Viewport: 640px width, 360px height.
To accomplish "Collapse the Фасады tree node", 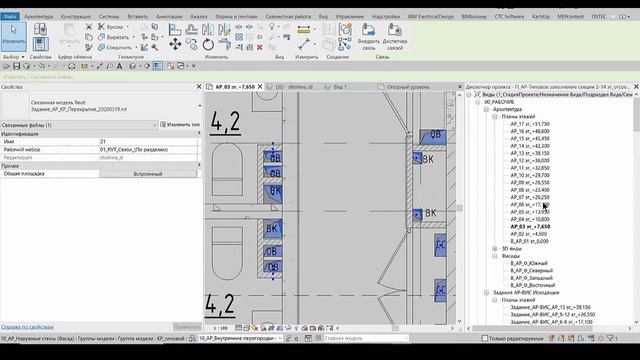I will 495,256.
